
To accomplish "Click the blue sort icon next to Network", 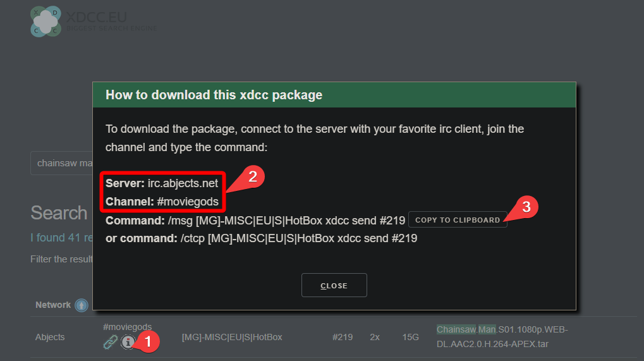I will click(82, 305).
